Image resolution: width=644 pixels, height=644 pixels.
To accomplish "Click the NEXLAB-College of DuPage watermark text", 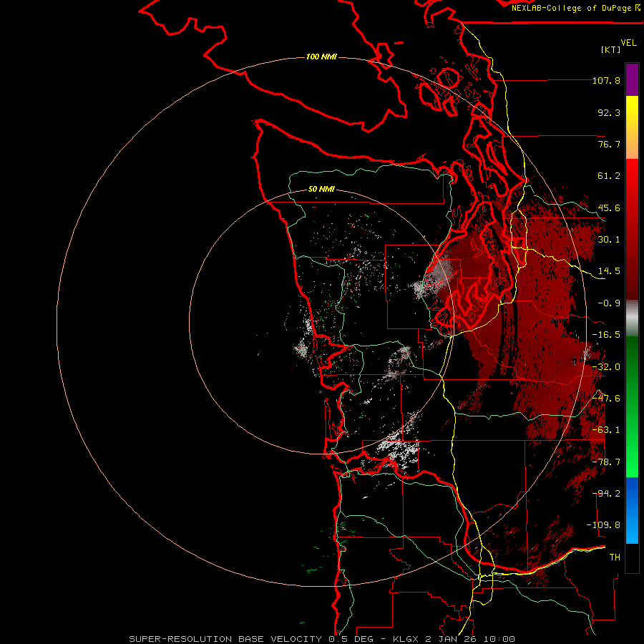I will (x=576, y=8).
